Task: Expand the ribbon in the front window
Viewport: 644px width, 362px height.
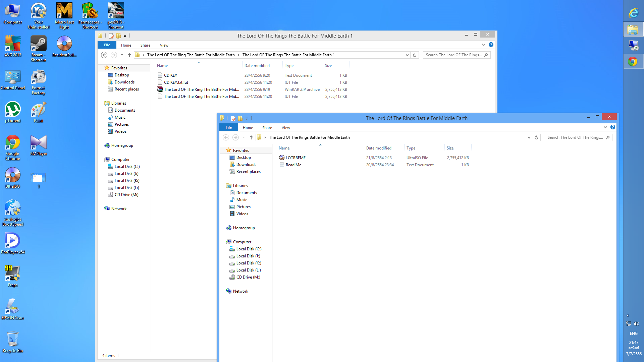Action: tap(605, 127)
